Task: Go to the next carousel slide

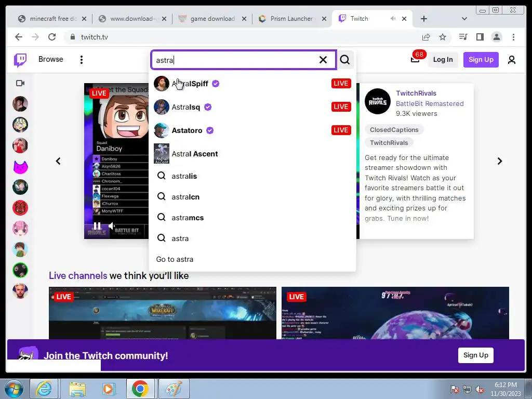Action: click(499, 161)
